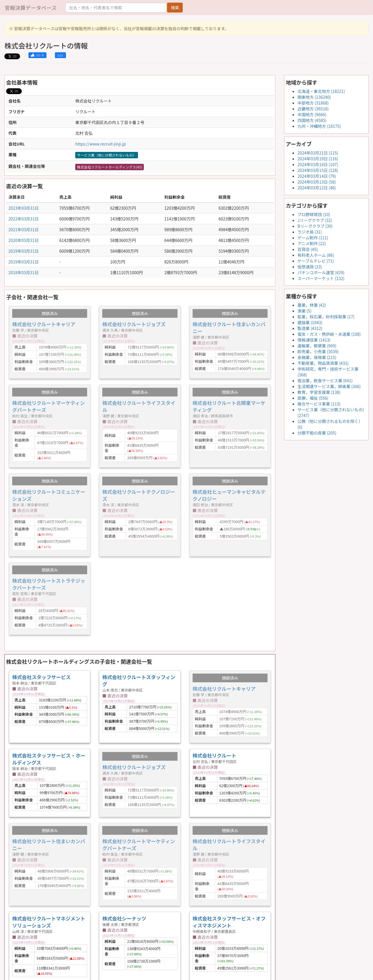Viewport: 373px width, 980px height.
Task: Open 株式会社スタッフサービス・オフィスマネジメント card
Action: [x=229, y=922]
